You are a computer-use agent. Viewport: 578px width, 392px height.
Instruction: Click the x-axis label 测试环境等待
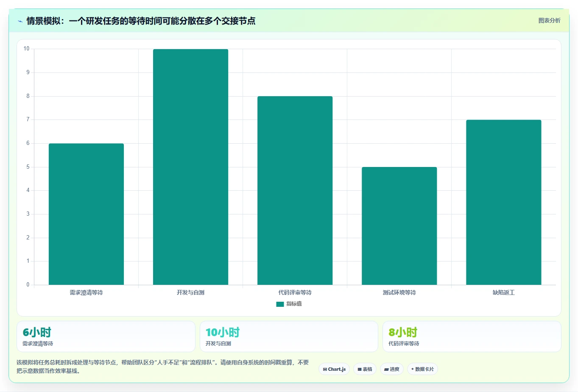click(399, 292)
